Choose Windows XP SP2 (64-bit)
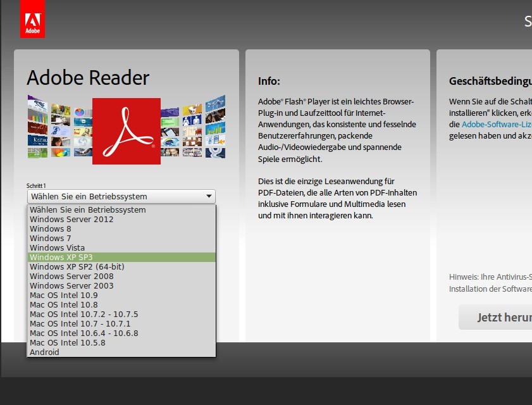532x405 pixels. [x=77, y=267]
